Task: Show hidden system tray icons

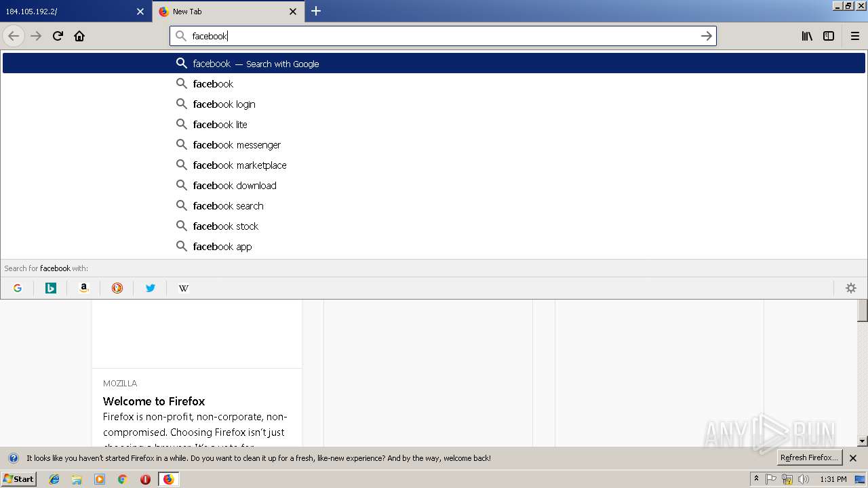Action: (x=756, y=479)
